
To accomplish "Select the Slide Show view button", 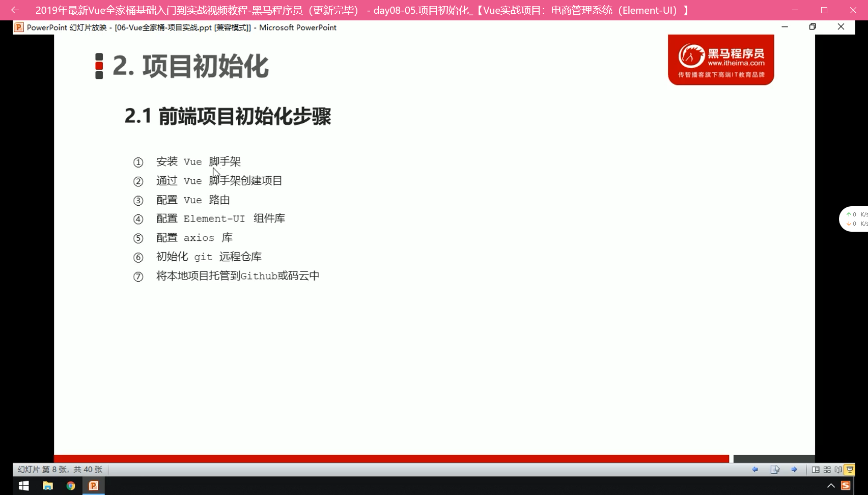I will pos(850,470).
